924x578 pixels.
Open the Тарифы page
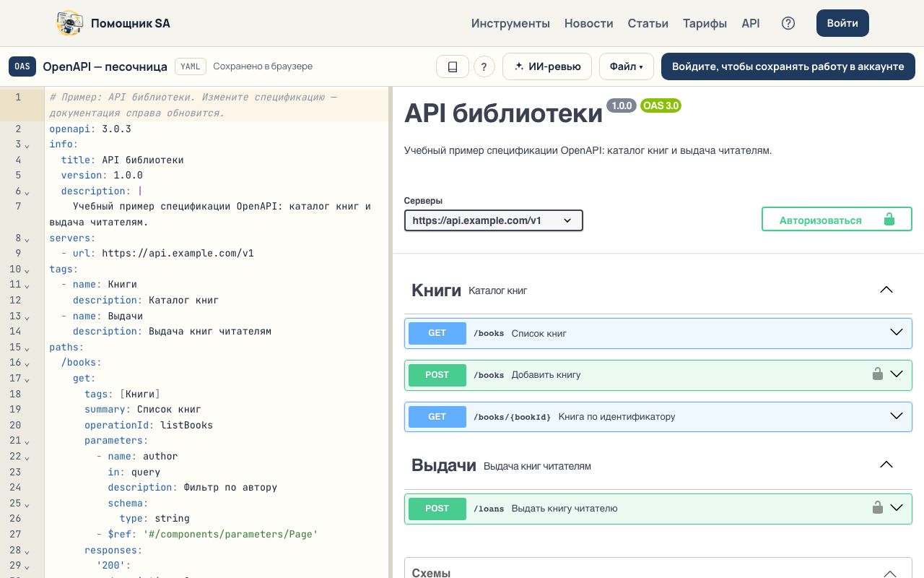point(705,23)
